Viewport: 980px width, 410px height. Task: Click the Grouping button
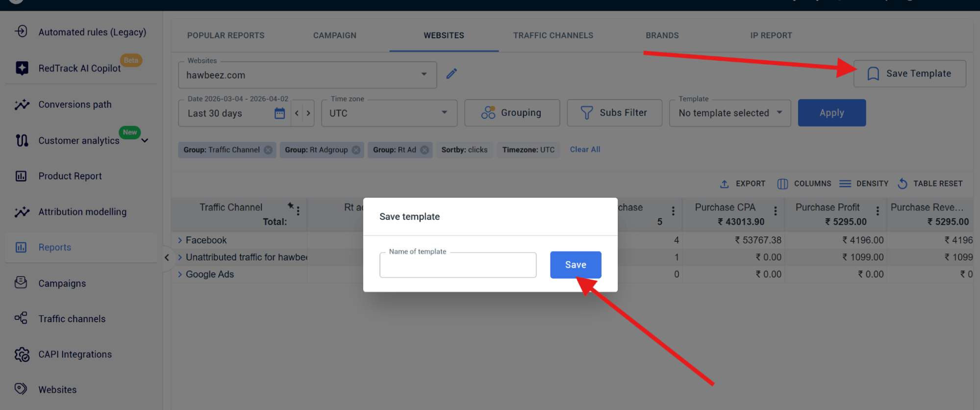(512, 113)
